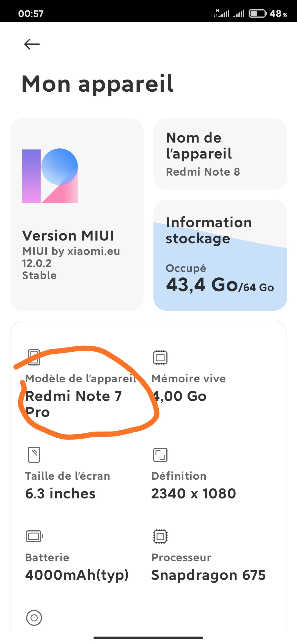
Task: Open the Nom de l'appareil card
Action: tap(220, 154)
